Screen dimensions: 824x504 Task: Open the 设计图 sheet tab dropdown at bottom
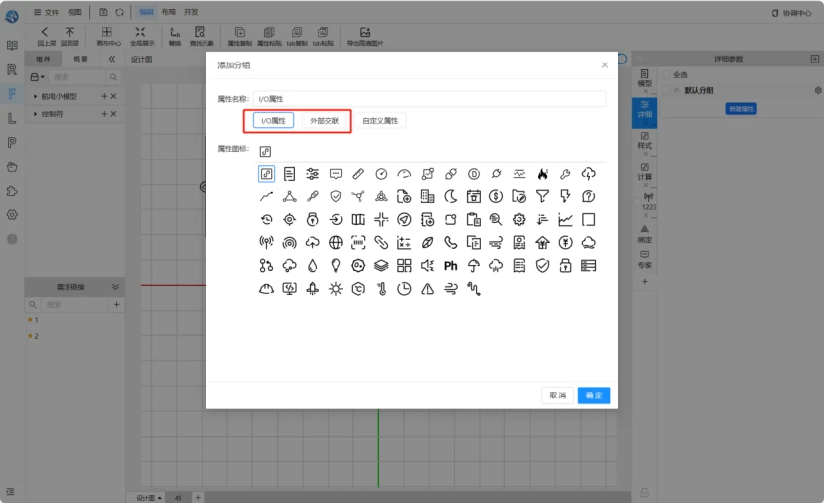[159, 498]
